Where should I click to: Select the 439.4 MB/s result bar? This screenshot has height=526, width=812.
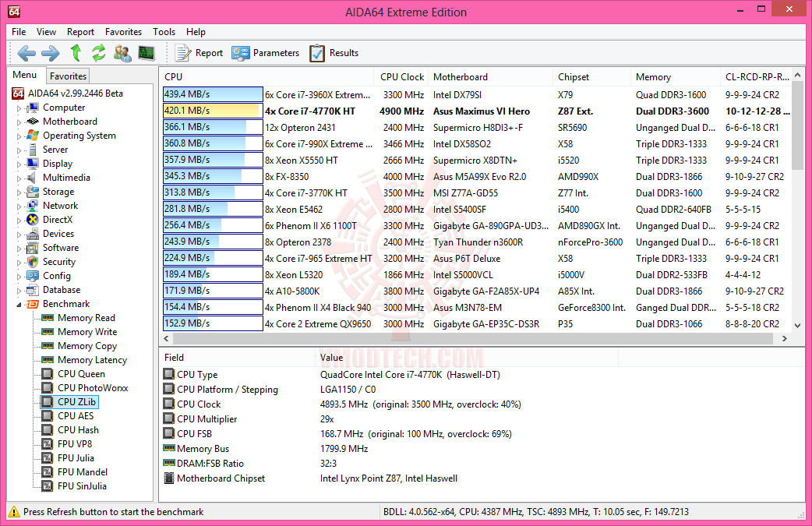pos(213,94)
